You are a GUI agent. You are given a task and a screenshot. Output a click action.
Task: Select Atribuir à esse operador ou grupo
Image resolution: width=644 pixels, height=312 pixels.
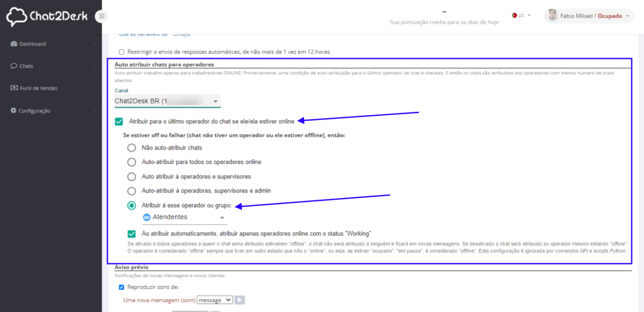(132, 205)
